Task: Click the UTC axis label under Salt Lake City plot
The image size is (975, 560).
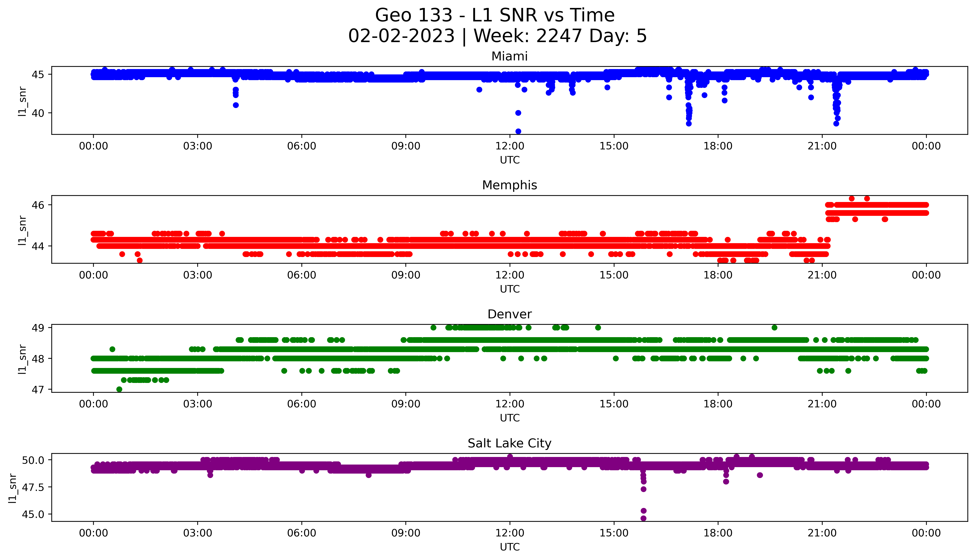Action: [510, 547]
